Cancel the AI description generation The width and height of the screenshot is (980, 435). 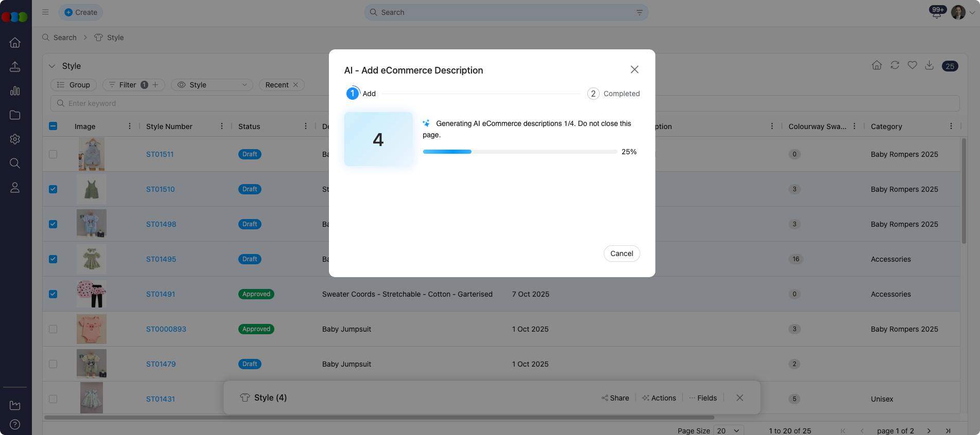coord(621,253)
